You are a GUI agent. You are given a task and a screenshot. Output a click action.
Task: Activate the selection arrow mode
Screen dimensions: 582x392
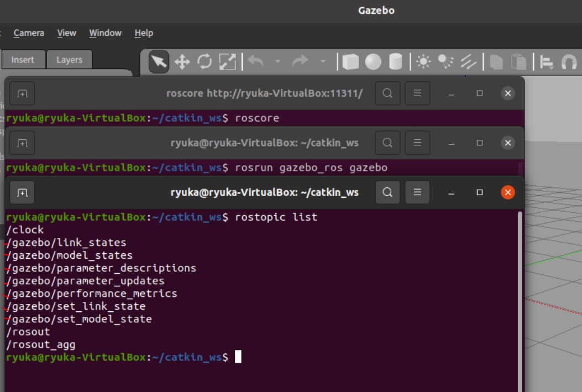click(x=158, y=61)
